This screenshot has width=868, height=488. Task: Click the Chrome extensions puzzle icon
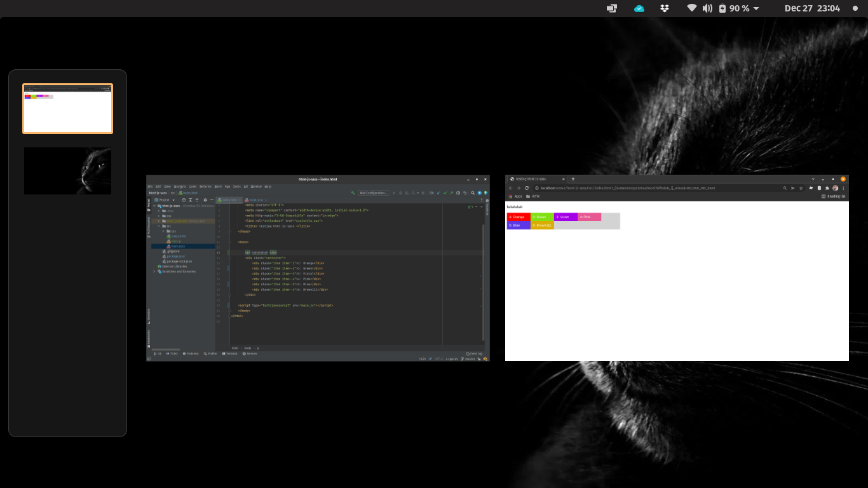[x=827, y=188]
